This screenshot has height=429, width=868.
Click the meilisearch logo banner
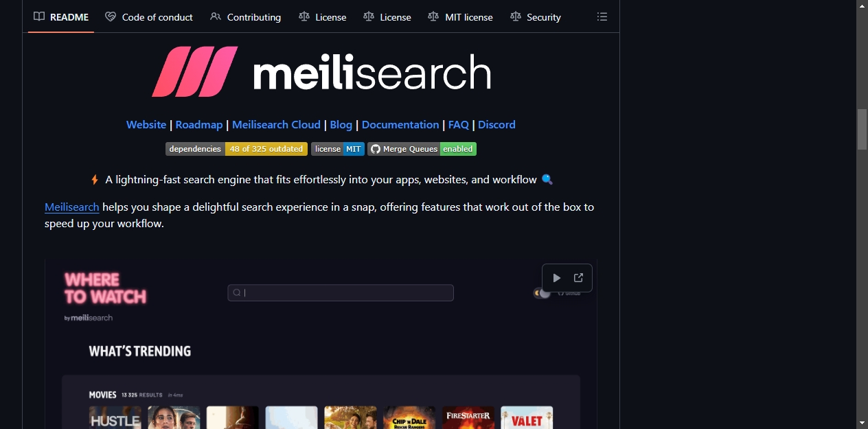[321, 72]
